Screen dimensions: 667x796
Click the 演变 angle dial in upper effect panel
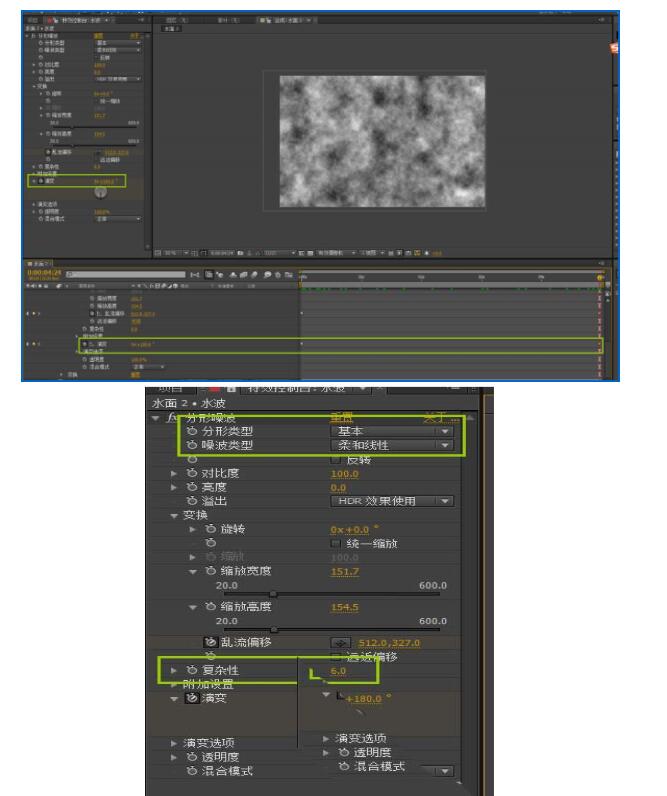coord(101,192)
